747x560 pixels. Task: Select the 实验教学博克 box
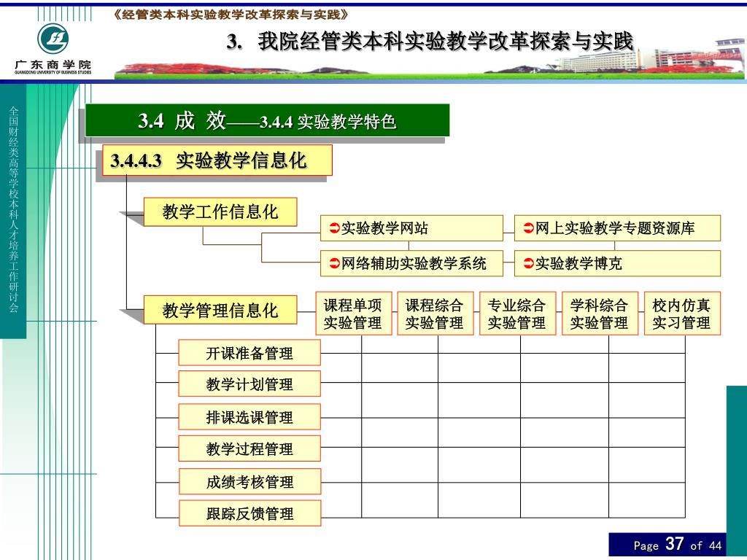[x=617, y=263]
